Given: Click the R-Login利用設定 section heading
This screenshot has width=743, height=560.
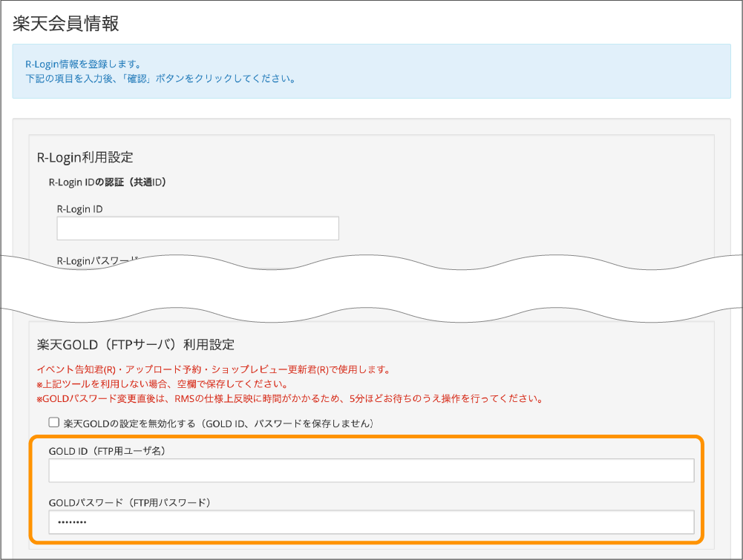Looking at the screenshot, I should (85, 157).
